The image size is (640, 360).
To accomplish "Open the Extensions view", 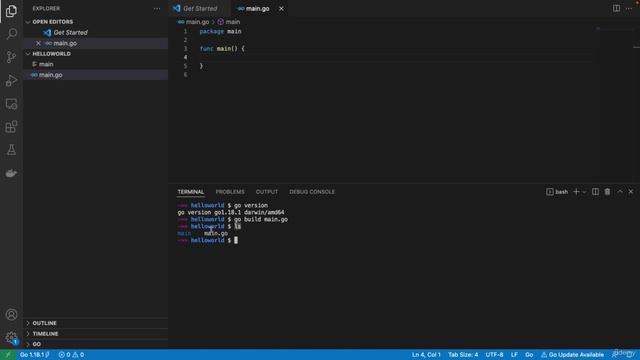I will [x=11, y=127].
